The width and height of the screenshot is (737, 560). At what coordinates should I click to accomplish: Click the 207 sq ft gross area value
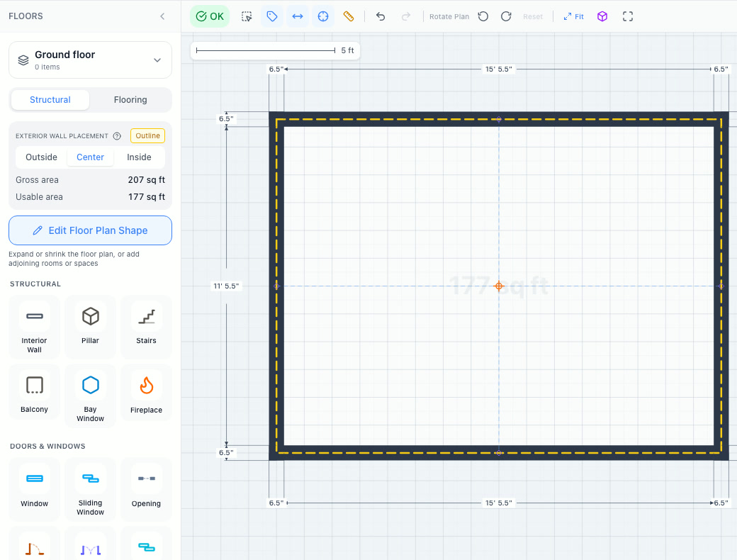point(146,179)
